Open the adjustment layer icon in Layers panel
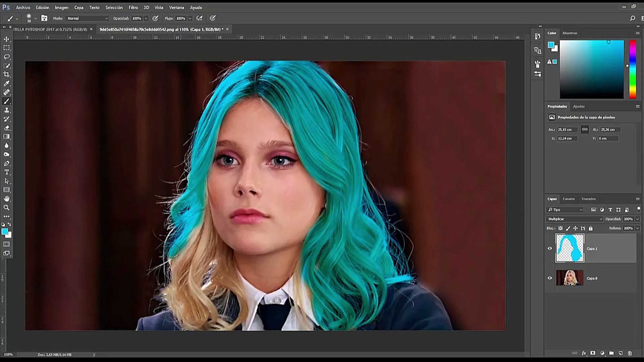Screen dimensions: 644x362 pos(602,353)
